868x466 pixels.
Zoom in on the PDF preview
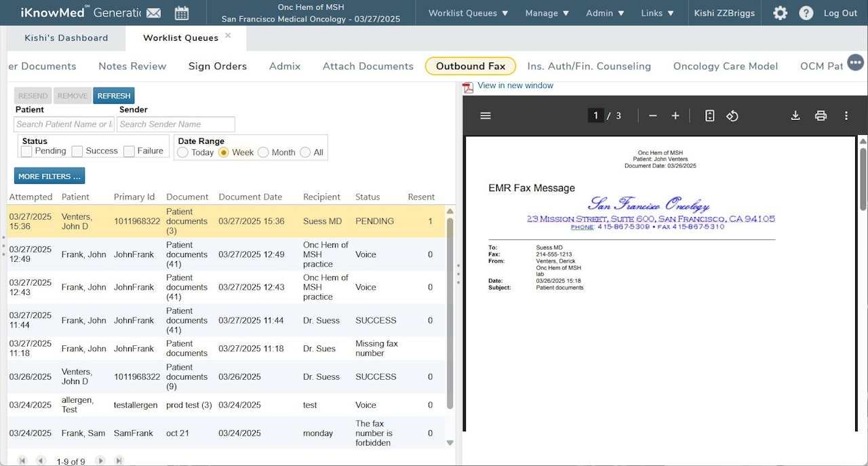tap(675, 116)
